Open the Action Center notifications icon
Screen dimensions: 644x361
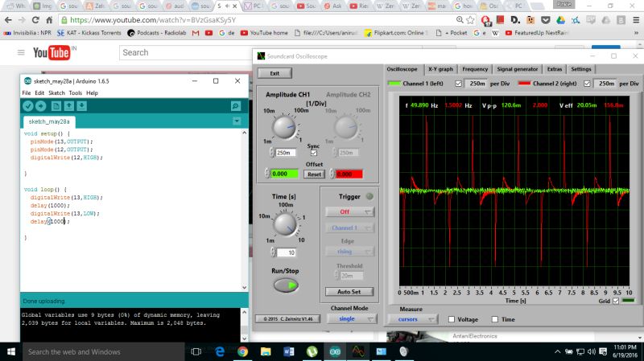[x=603, y=352]
